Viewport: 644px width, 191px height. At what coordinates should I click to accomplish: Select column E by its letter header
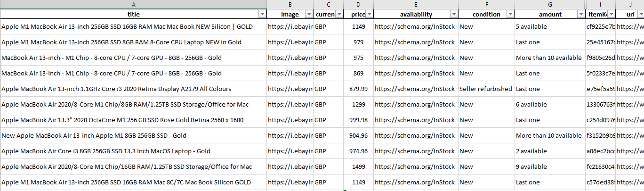click(416, 4)
